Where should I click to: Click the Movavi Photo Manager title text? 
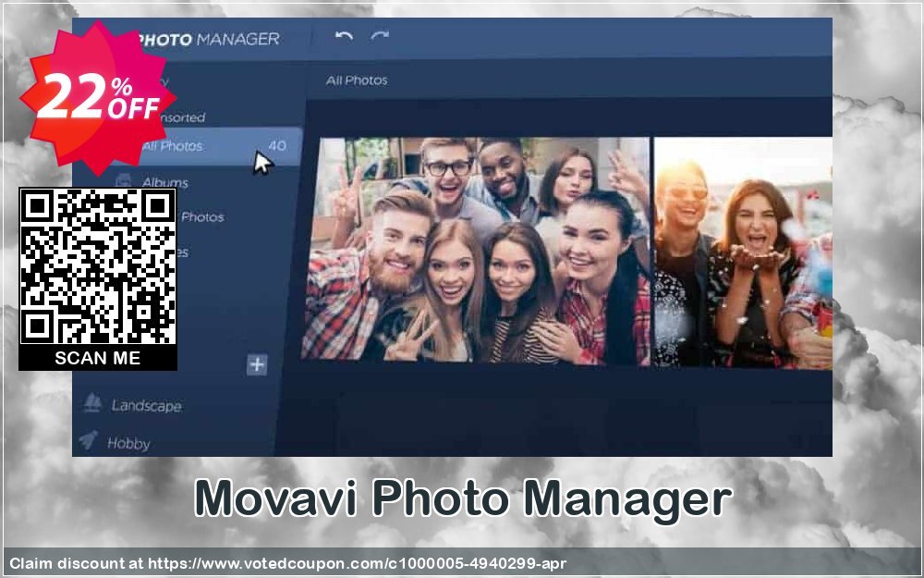coord(463,500)
